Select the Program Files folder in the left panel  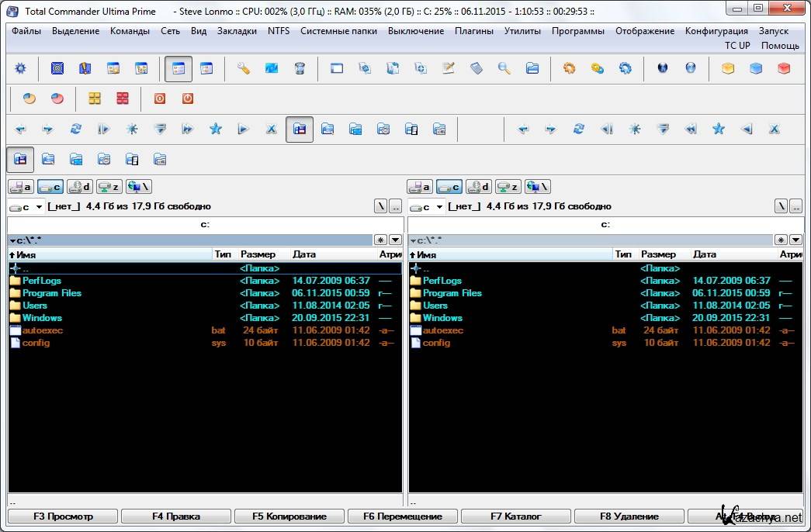point(51,293)
